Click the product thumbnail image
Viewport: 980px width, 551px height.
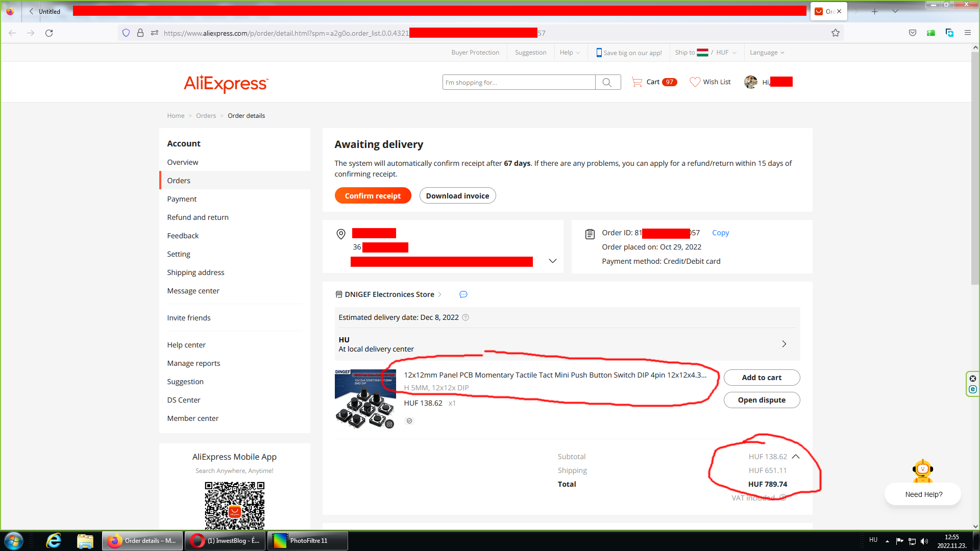tap(365, 399)
